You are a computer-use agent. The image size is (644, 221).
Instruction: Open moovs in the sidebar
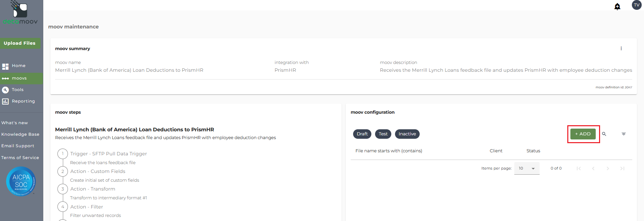(19, 78)
